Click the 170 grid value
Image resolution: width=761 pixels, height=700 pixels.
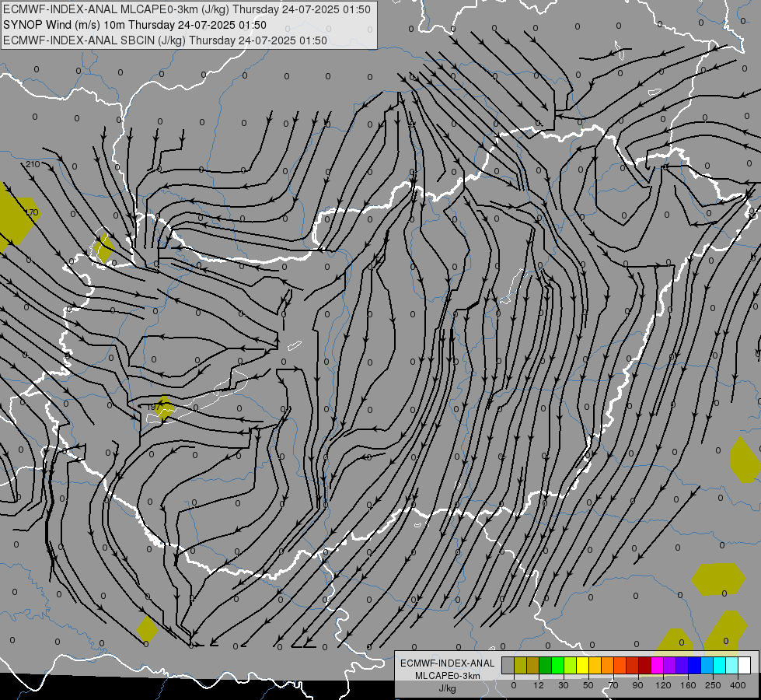[x=32, y=212]
